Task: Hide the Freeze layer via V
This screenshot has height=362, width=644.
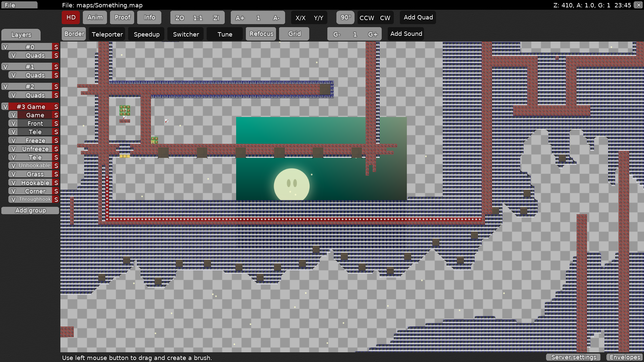Action: click(x=13, y=140)
